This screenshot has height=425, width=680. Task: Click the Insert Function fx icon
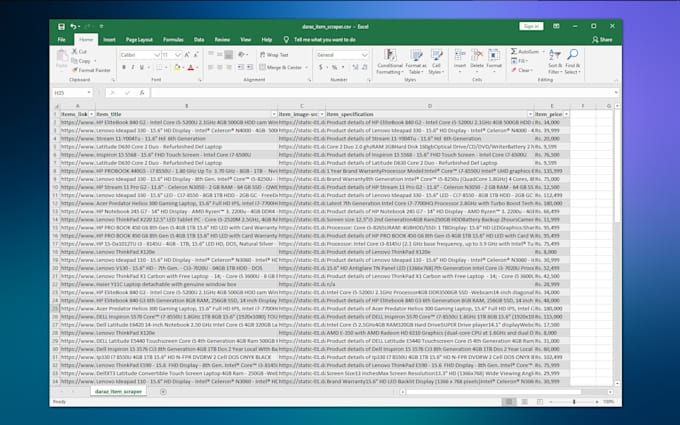(142, 93)
